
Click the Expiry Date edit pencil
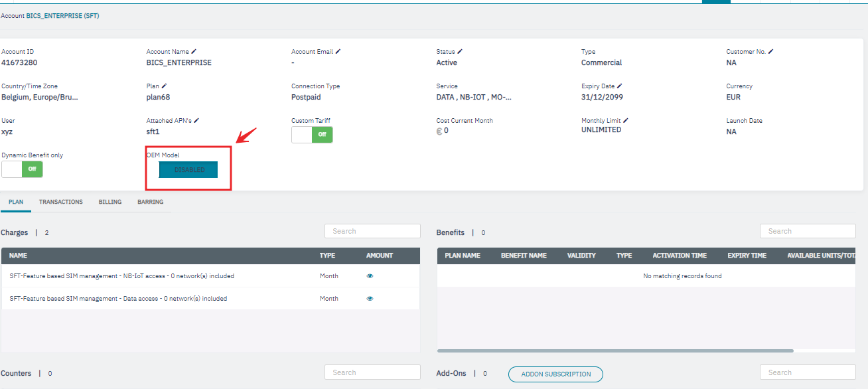[620, 86]
